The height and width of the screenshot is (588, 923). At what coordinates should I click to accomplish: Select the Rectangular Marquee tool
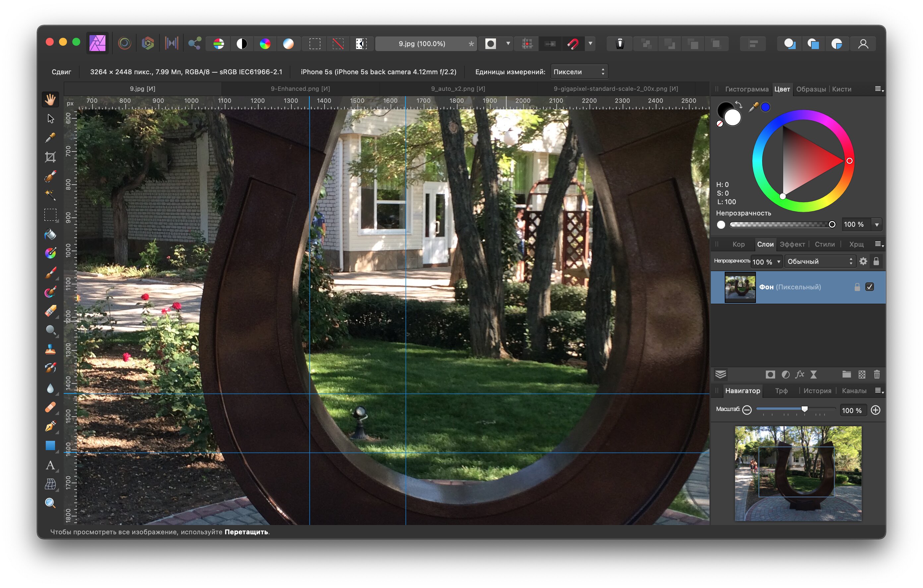(50, 215)
